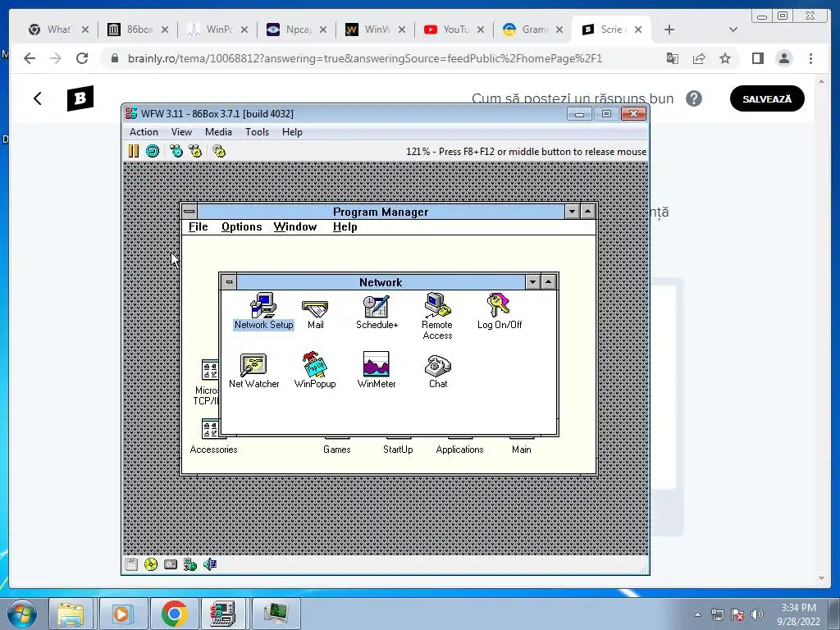Click the Ctrl+Alt+Del toolbar icon
Viewport: 840px width, 630px height.
176,151
